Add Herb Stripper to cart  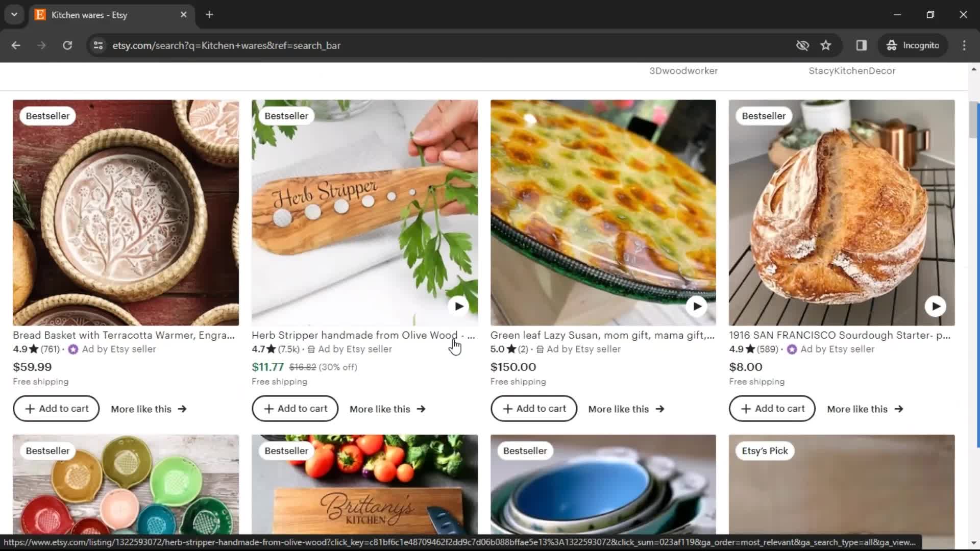pyautogui.click(x=295, y=408)
